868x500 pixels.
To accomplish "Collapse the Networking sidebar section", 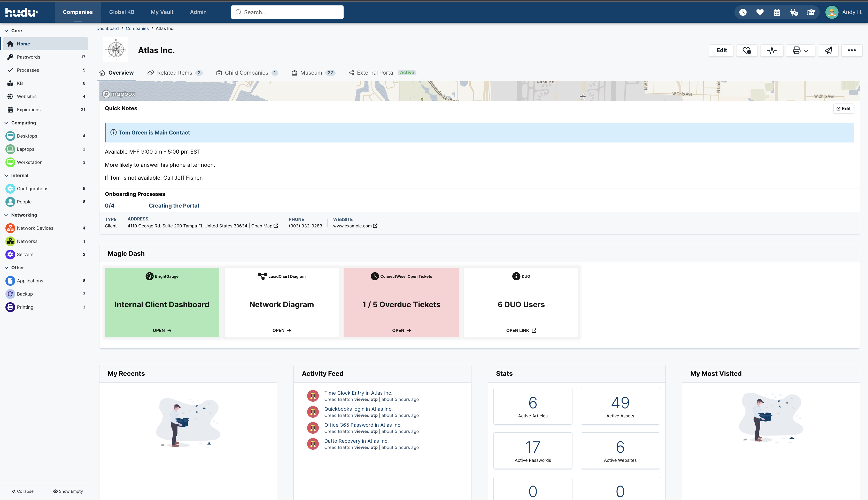I will click(x=6, y=215).
